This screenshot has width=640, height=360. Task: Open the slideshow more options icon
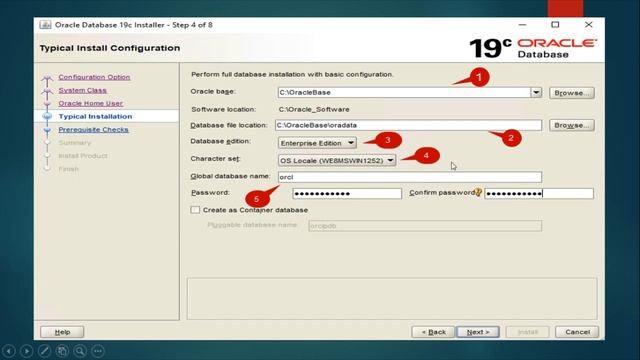pyautogui.click(x=98, y=351)
